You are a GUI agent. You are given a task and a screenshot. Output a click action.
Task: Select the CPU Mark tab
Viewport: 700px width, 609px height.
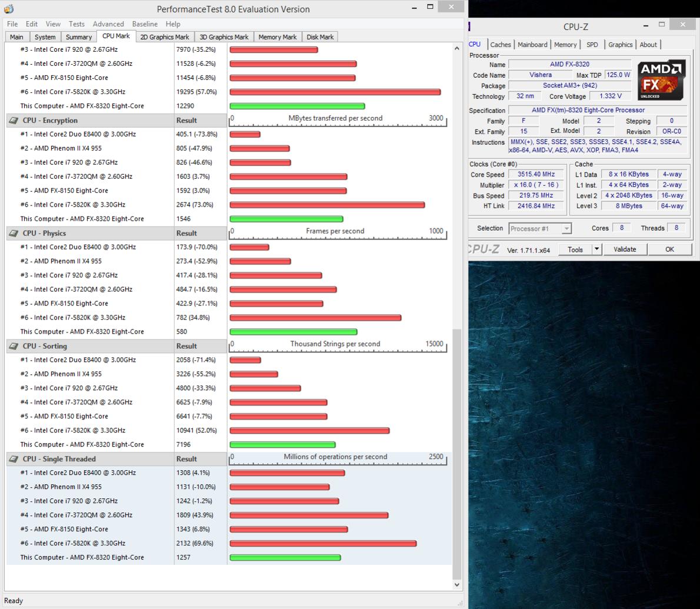coord(116,36)
